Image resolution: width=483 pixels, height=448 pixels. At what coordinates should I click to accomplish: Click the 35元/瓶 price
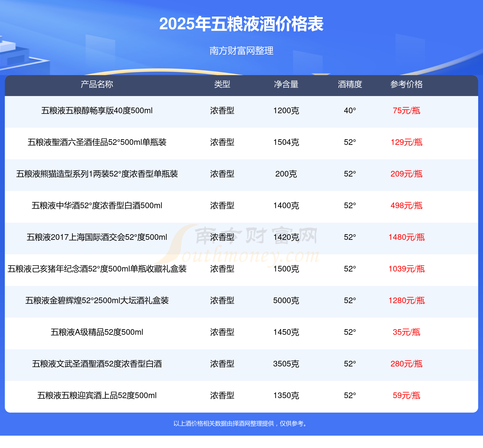point(407,332)
